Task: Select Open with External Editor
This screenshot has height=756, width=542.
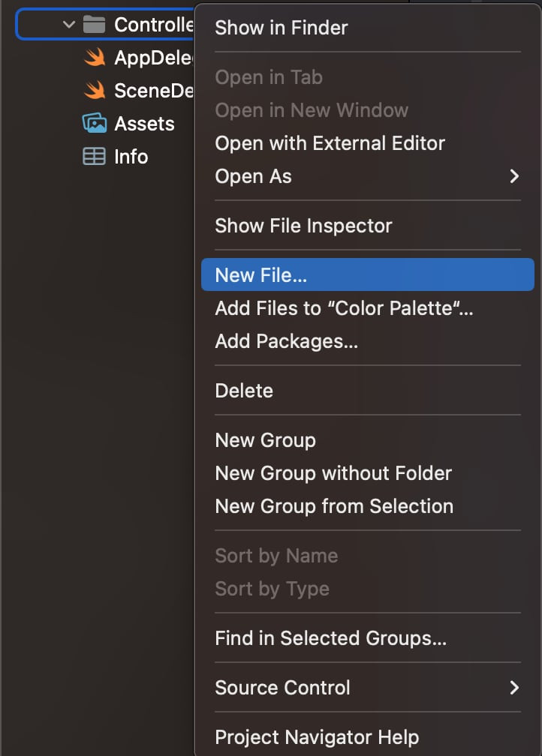Action: point(330,143)
